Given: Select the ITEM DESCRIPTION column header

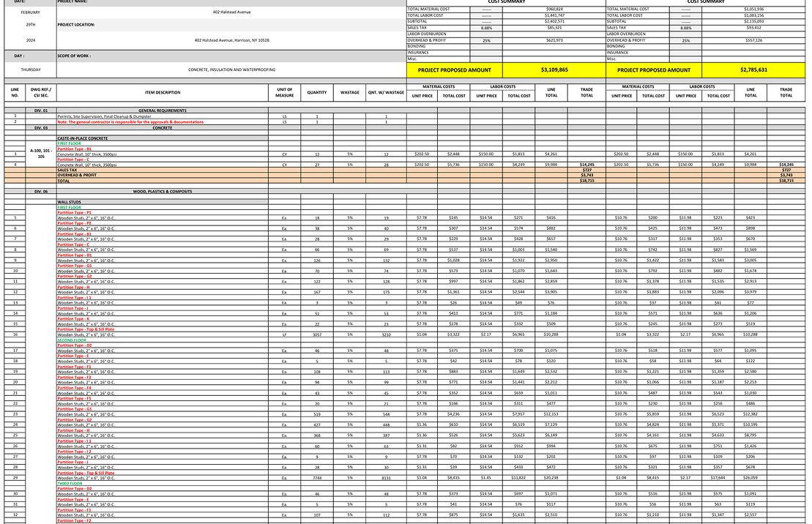Looking at the screenshot, I should [162, 93].
